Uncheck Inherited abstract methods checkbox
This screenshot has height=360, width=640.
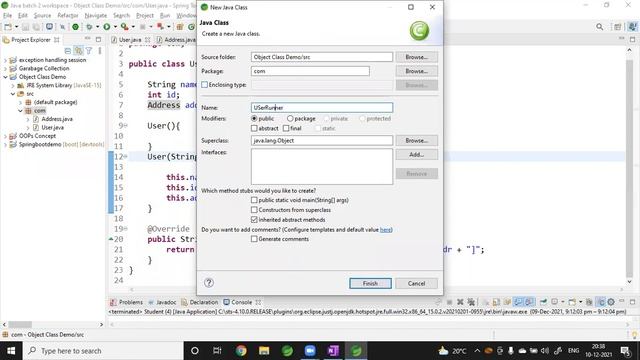point(254,220)
